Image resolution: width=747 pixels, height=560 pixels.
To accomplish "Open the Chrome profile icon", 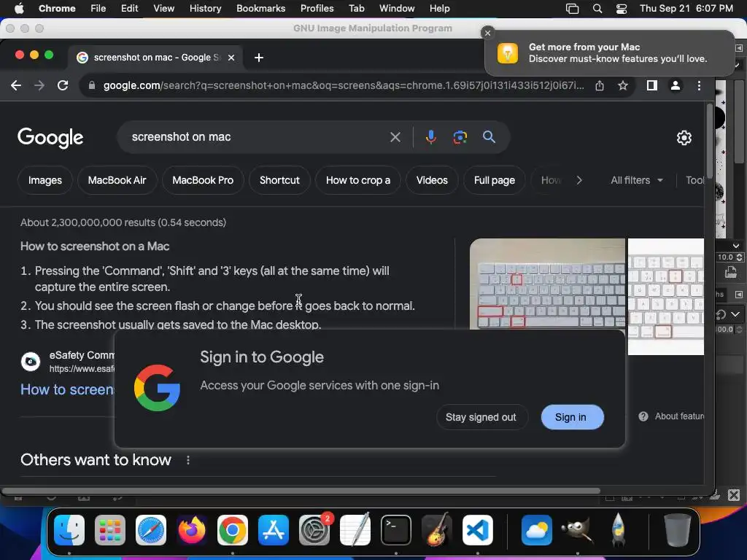I will 675,85.
